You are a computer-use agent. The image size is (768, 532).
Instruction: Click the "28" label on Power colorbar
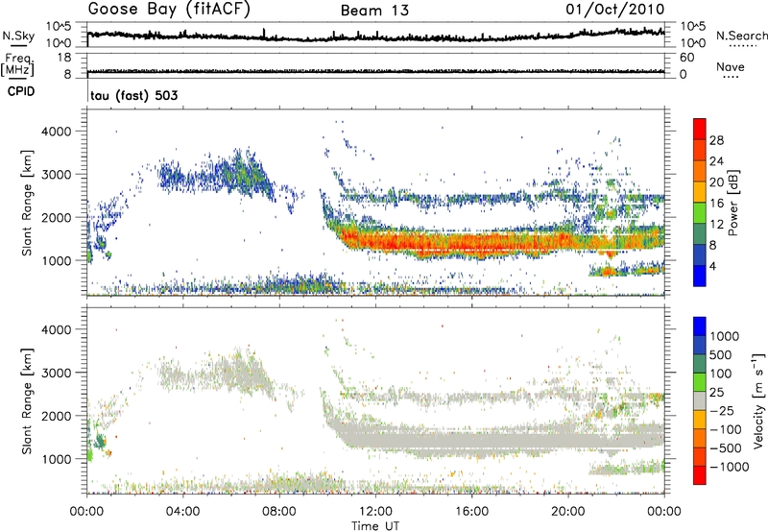[x=716, y=140]
